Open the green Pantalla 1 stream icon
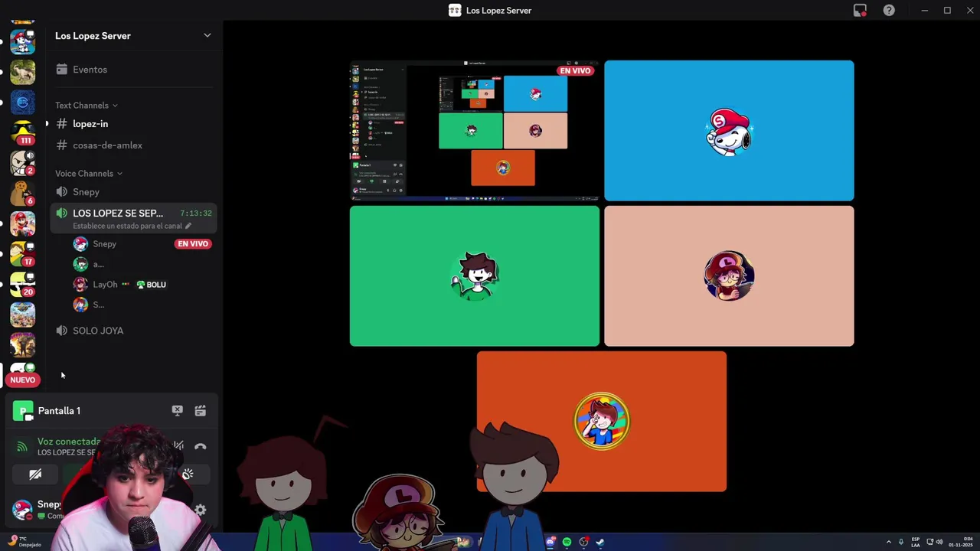The height and width of the screenshot is (551, 980). [23, 411]
